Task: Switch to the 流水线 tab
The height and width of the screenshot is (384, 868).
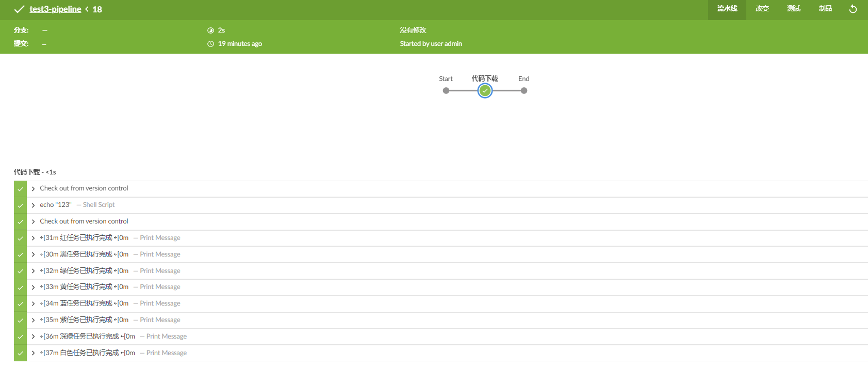Action: [x=727, y=9]
